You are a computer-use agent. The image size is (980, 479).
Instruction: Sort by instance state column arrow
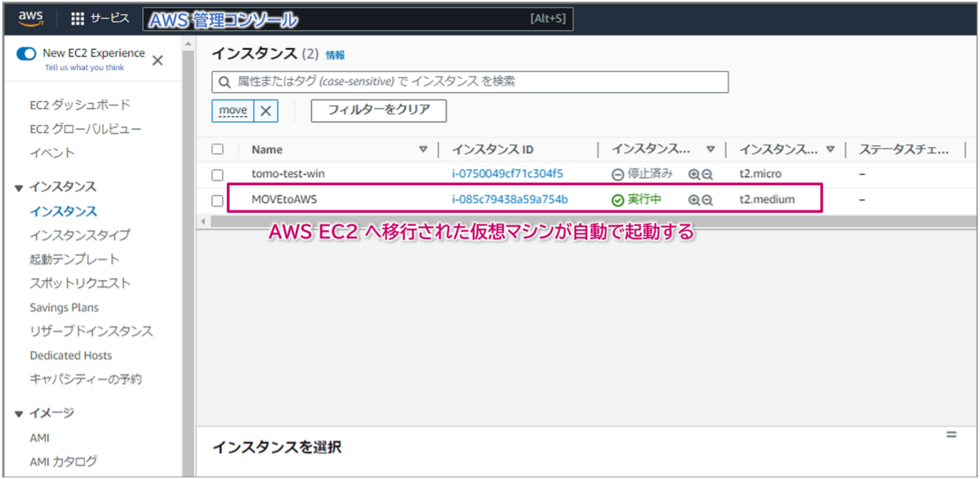[x=710, y=149]
